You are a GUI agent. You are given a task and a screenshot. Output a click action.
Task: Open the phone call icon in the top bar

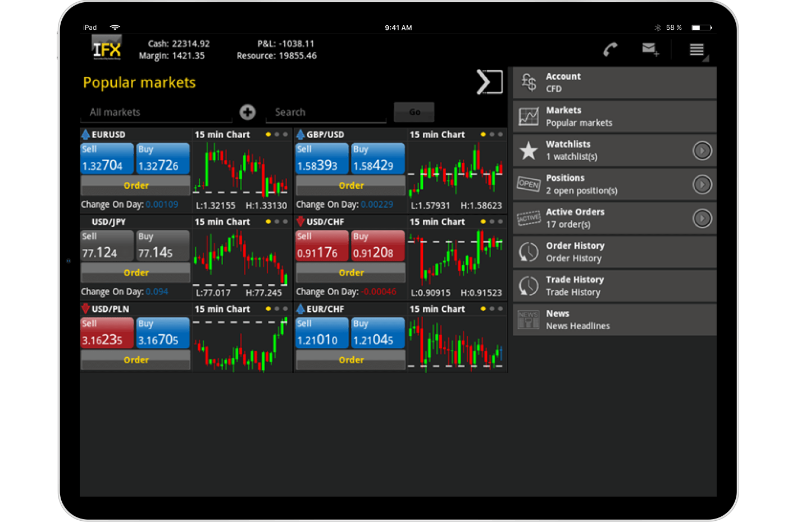click(611, 49)
